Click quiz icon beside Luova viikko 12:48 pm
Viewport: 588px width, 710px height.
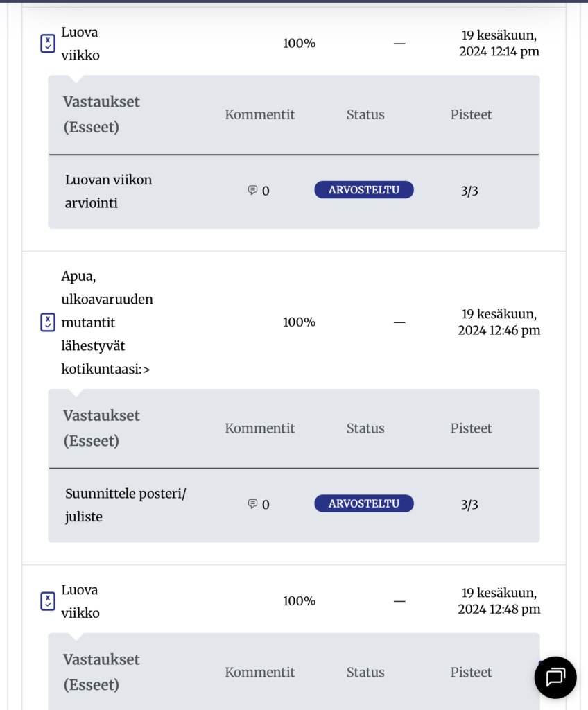[47, 601]
